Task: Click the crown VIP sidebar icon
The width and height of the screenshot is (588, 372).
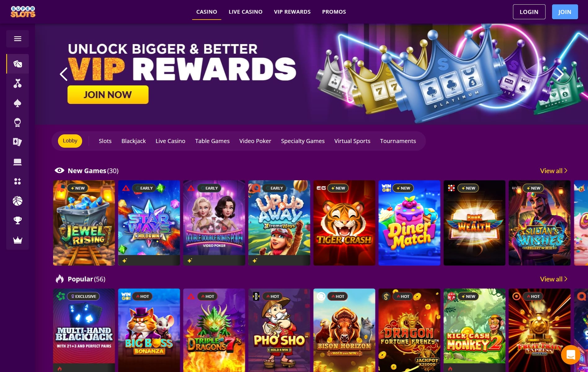Action: point(18,240)
